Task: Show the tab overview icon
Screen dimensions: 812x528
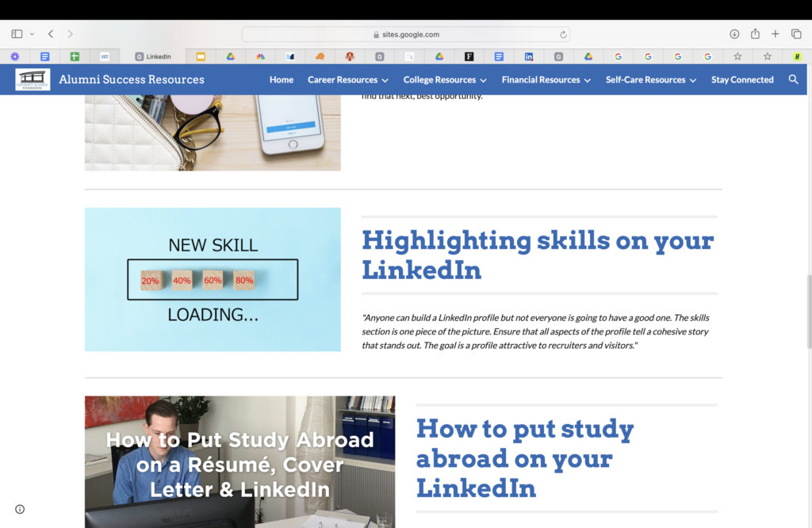Action: coord(796,33)
